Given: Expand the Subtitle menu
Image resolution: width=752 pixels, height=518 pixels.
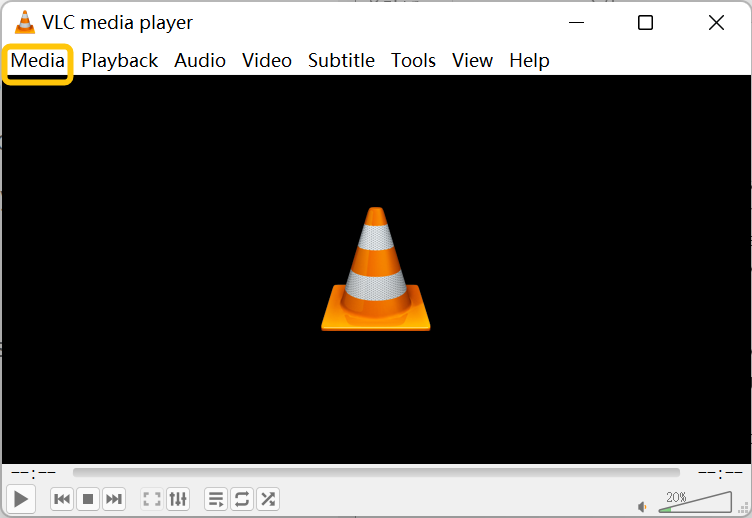Looking at the screenshot, I should pyautogui.click(x=341, y=61).
